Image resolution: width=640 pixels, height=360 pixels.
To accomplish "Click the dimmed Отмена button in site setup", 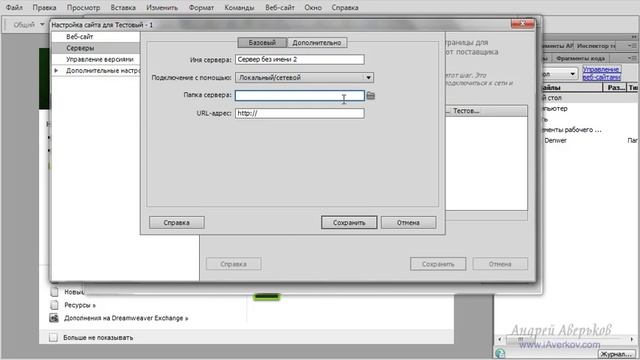I will [500, 264].
